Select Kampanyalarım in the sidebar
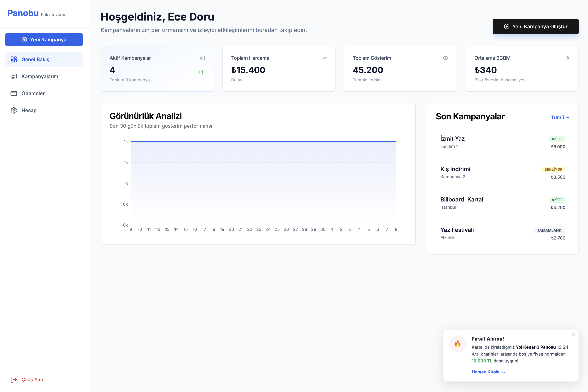The width and height of the screenshot is (588, 392). (39, 76)
